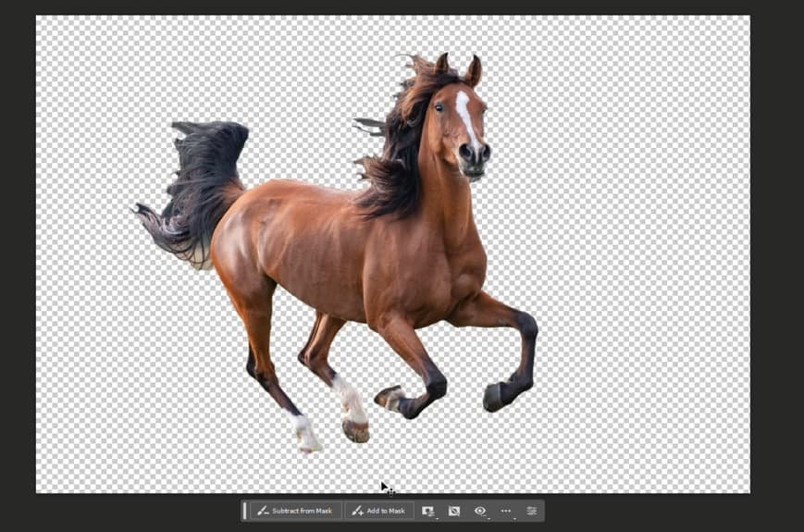Click the brush icon in Subtract from Mask
This screenshot has width=804, height=532.
tap(263, 511)
